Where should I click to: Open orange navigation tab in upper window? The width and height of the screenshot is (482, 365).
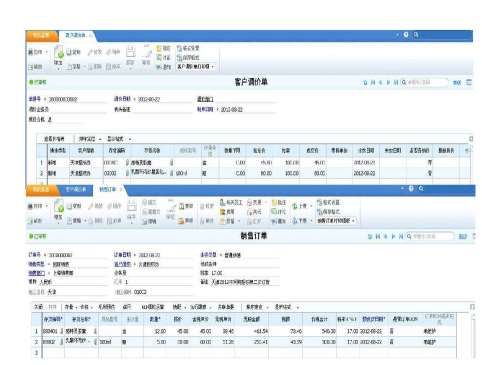point(41,35)
